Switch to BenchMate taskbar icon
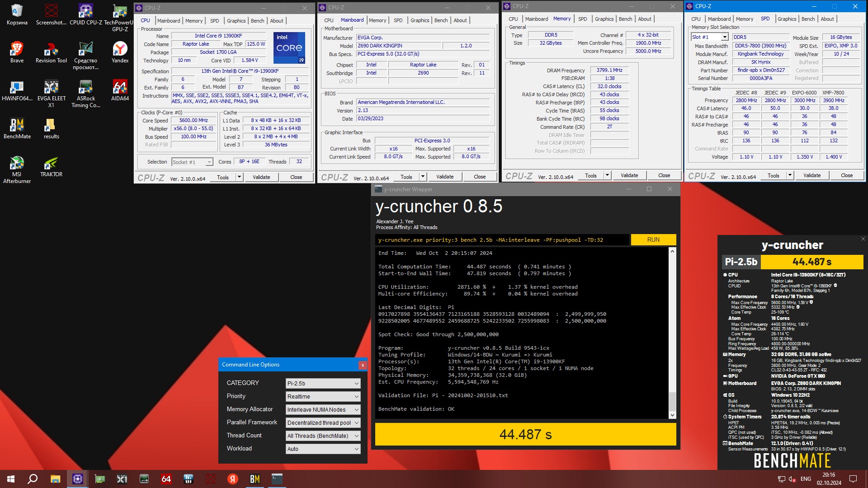The width and height of the screenshot is (868, 488). click(x=255, y=479)
